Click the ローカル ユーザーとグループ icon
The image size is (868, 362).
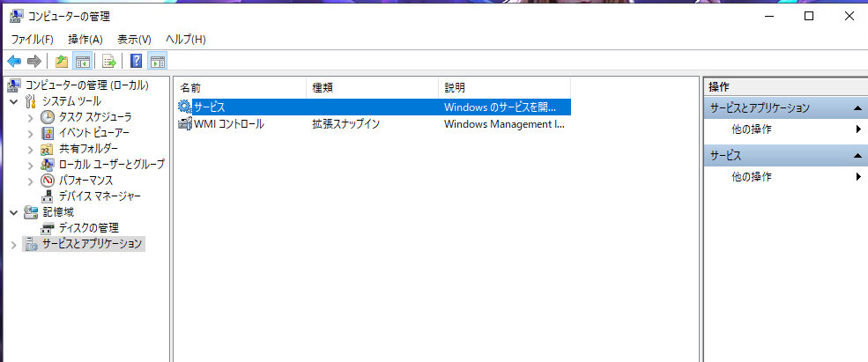pyautogui.click(x=48, y=165)
